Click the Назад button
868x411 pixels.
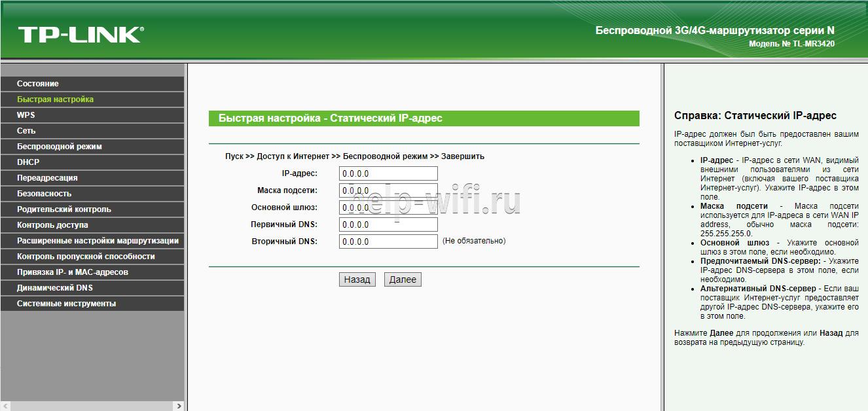357,279
